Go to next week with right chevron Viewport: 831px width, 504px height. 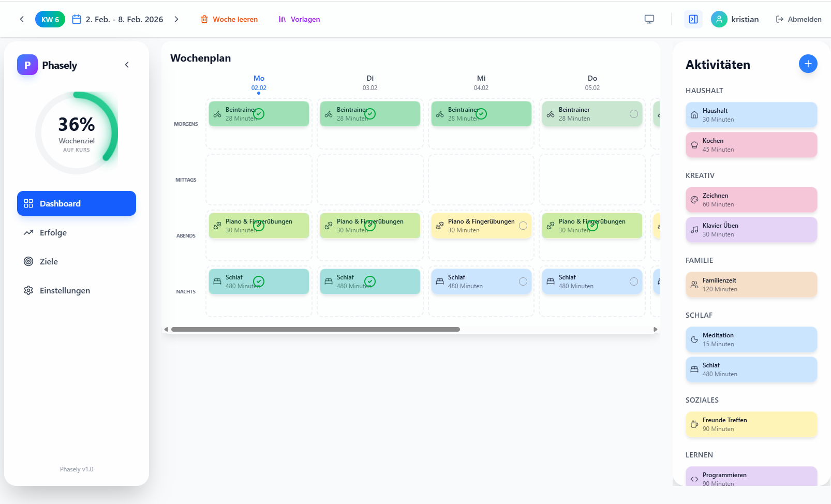pos(176,19)
